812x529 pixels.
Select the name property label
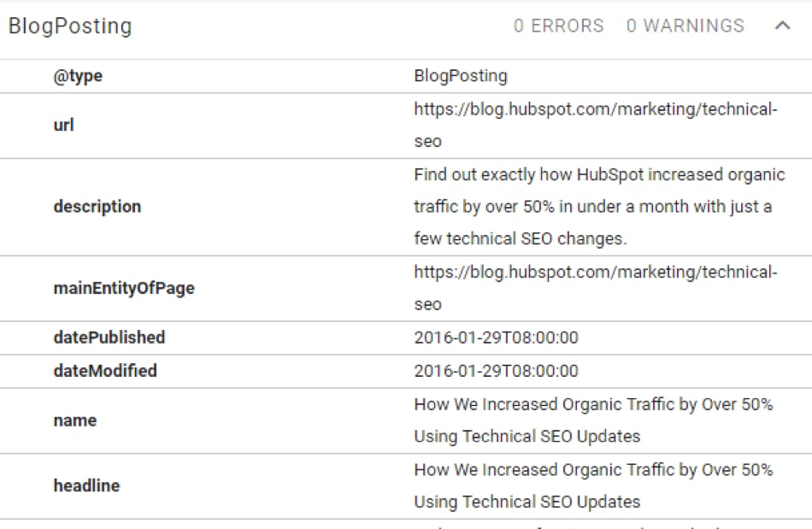click(75, 420)
